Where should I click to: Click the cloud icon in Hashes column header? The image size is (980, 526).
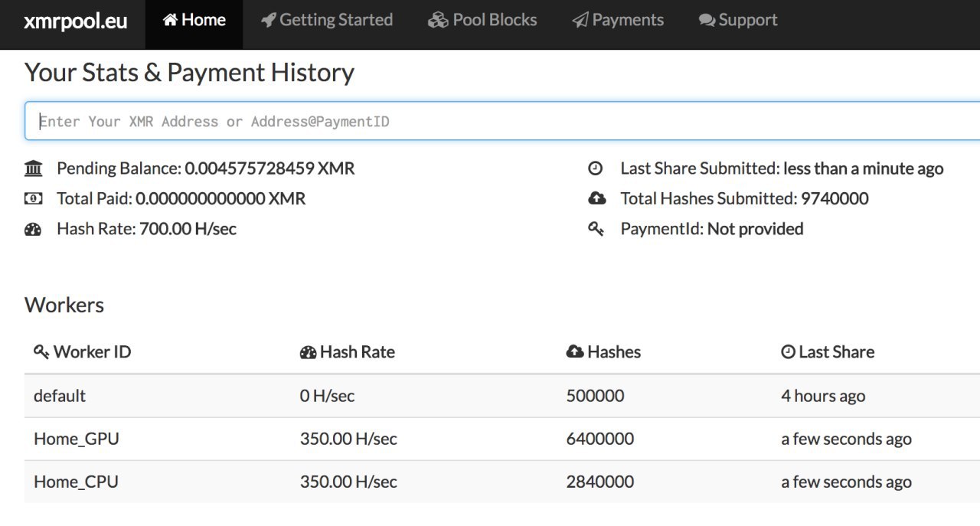[x=575, y=352]
